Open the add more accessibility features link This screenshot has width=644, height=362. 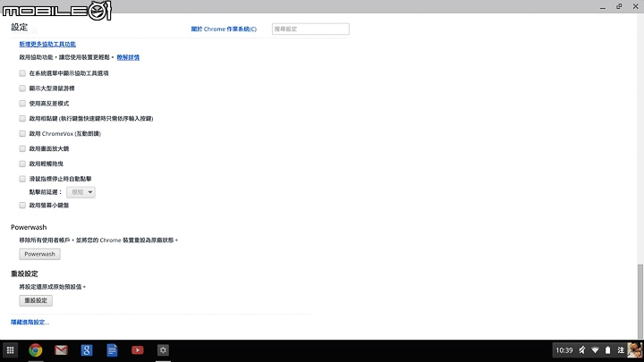pos(47,44)
